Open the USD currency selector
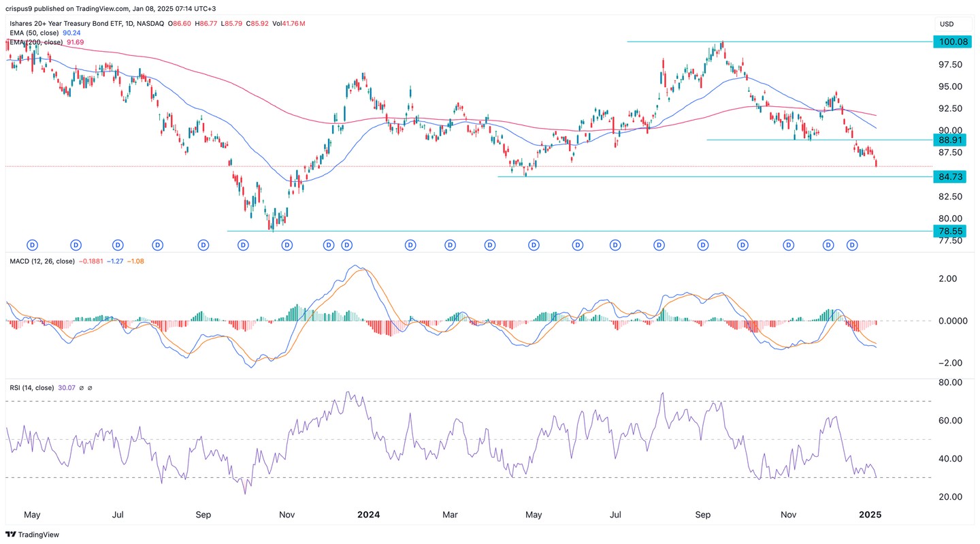This screenshot has height=544, width=980. (x=946, y=23)
